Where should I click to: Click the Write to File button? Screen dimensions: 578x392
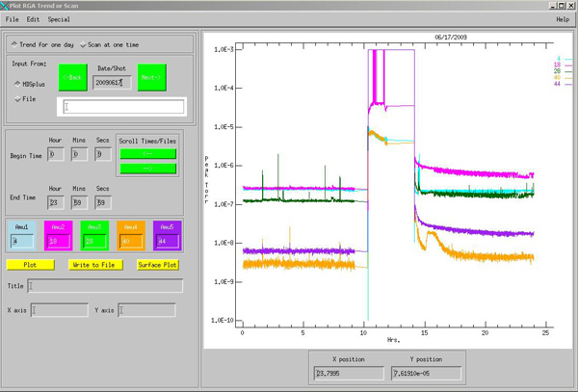click(95, 265)
